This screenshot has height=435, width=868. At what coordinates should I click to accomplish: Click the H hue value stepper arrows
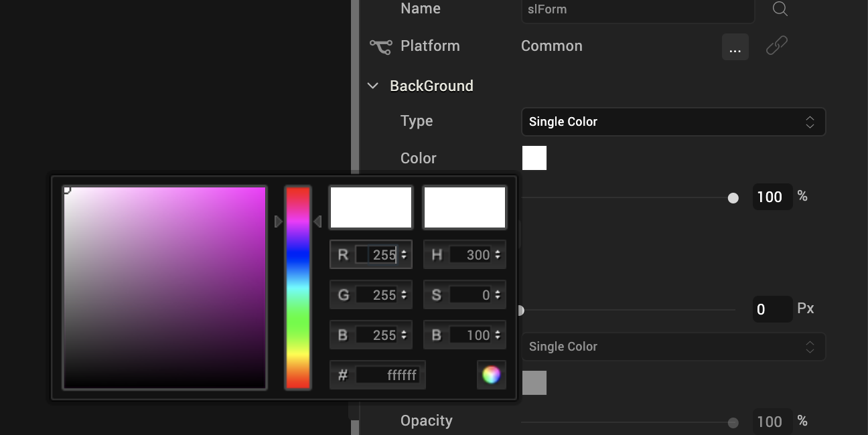click(498, 255)
